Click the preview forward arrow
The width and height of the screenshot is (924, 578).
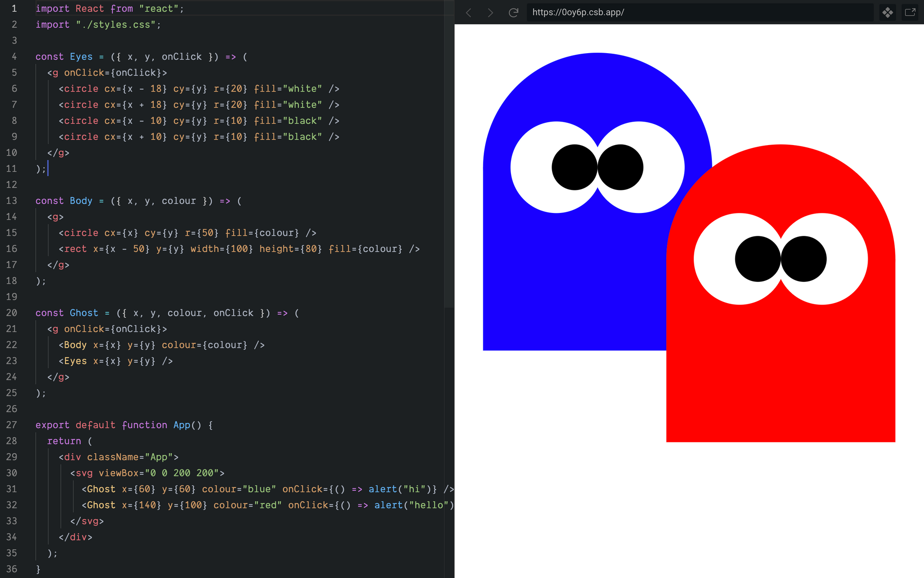pyautogui.click(x=490, y=12)
